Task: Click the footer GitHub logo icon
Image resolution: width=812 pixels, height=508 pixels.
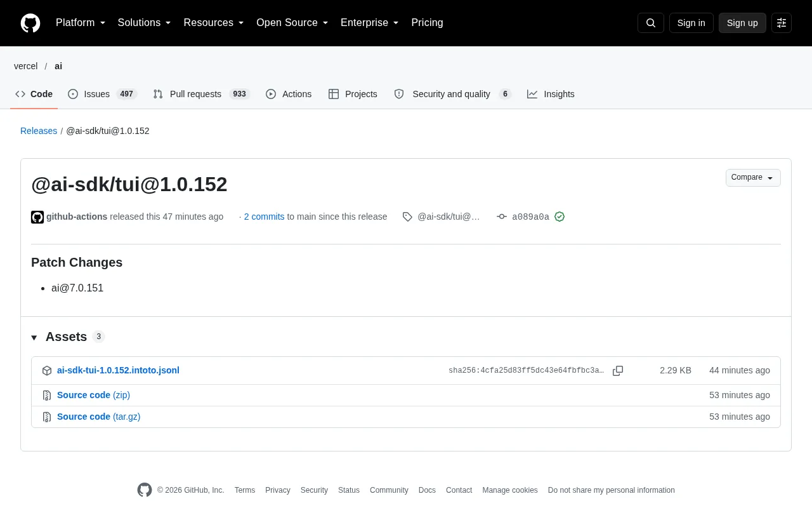Action: pyautogui.click(x=145, y=490)
